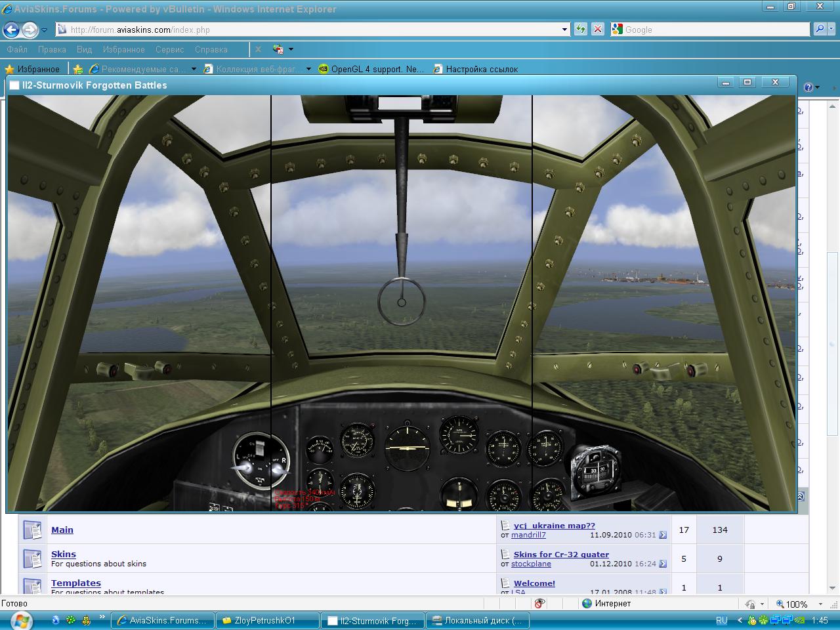The image size is (840, 630).
Task: Click the gray X button on the toolbar row
Action: (259, 49)
